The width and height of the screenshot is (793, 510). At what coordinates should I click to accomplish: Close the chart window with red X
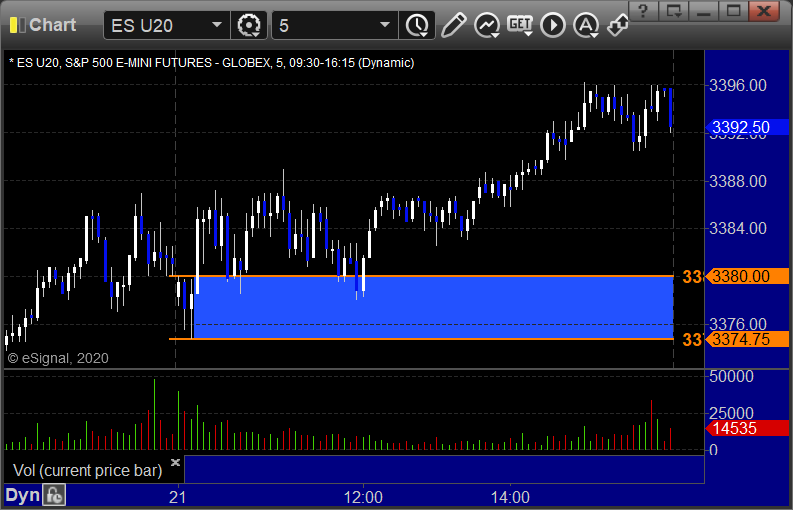coord(764,10)
